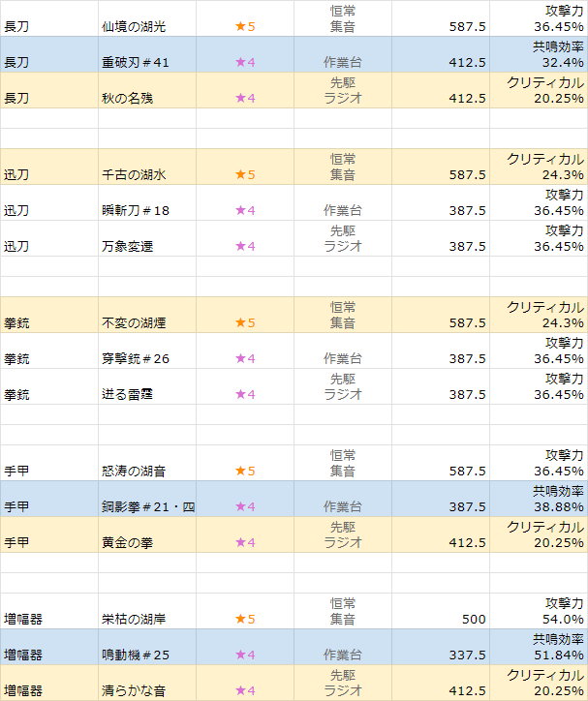This screenshot has width=588, height=701.
Task: Select クリティカル 20.25% in 秋の名残 row
Action: coord(539,90)
